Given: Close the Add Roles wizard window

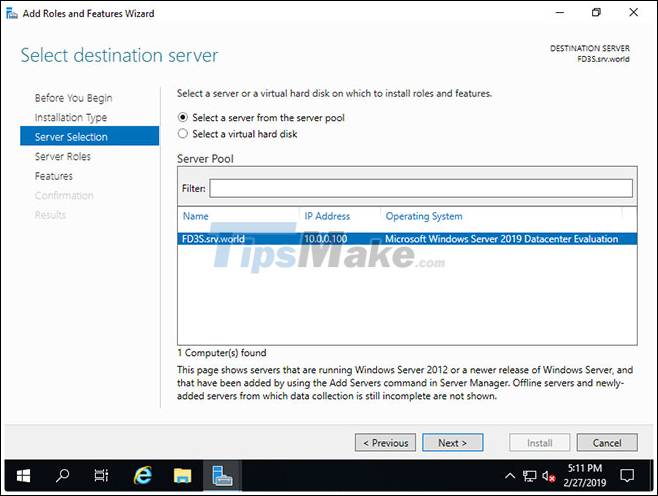Looking at the screenshot, I should pos(634,13).
